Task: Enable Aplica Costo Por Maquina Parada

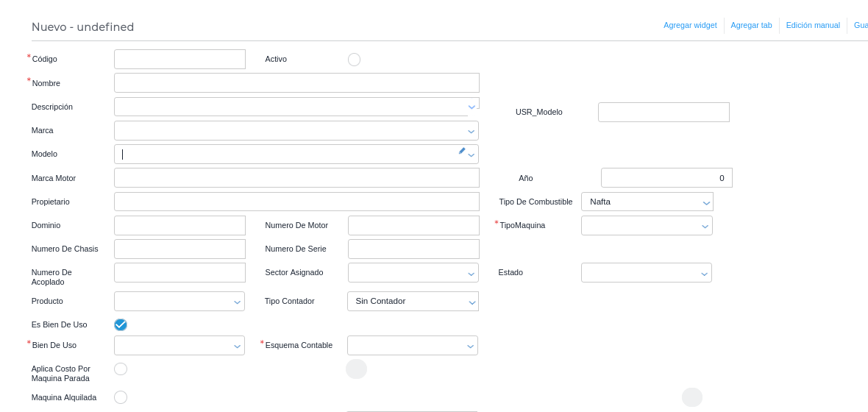Action: [121, 369]
